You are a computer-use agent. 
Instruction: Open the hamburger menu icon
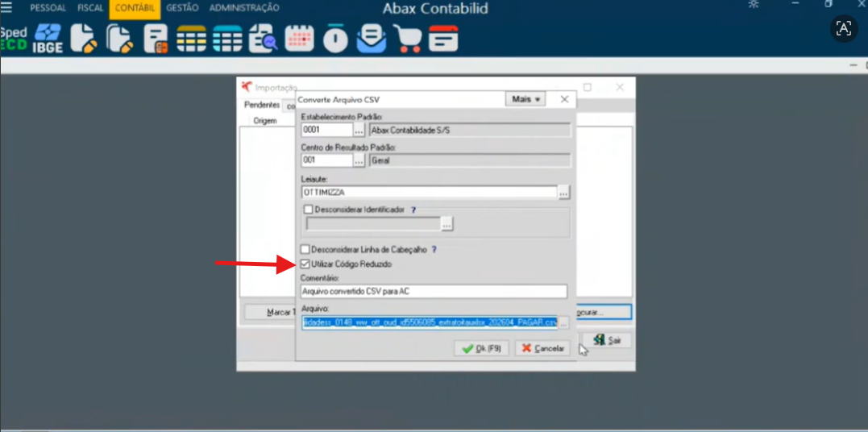click(x=6, y=8)
